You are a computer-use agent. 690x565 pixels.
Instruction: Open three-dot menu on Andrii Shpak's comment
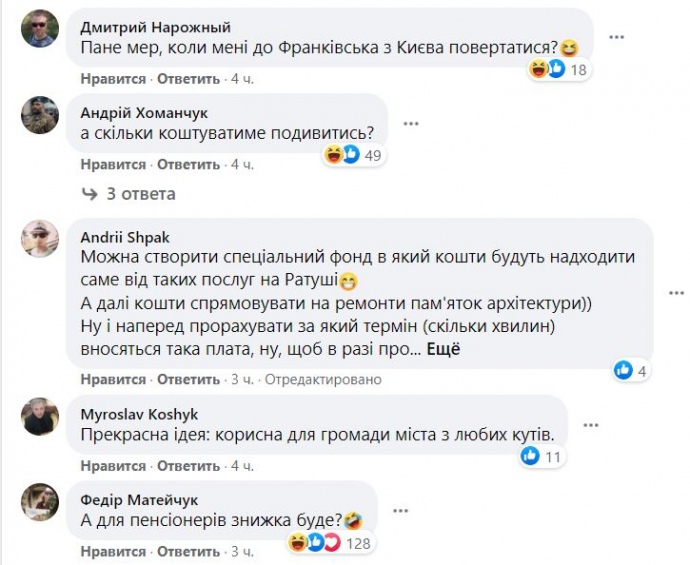click(676, 292)
